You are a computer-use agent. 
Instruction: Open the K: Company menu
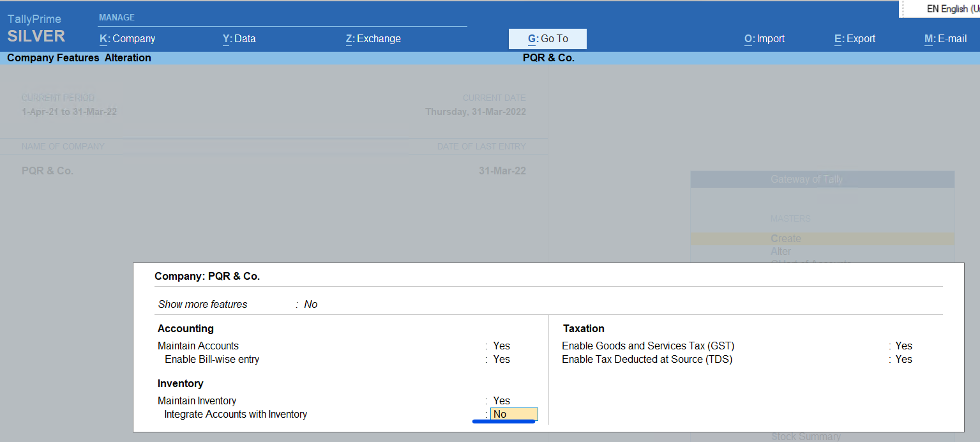(128, 38)
